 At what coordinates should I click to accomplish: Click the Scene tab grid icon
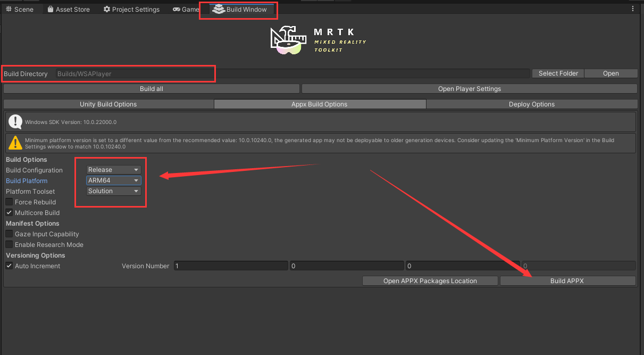point(9,9)
